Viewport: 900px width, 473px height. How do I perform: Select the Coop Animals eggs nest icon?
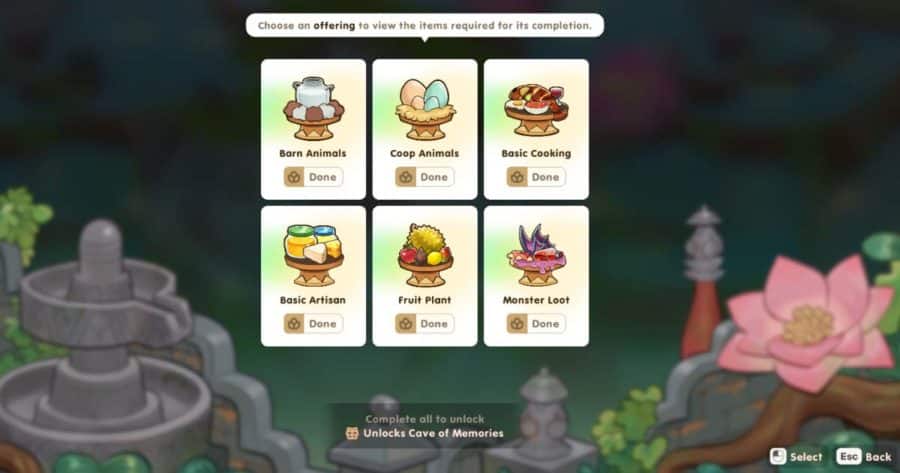425,109
